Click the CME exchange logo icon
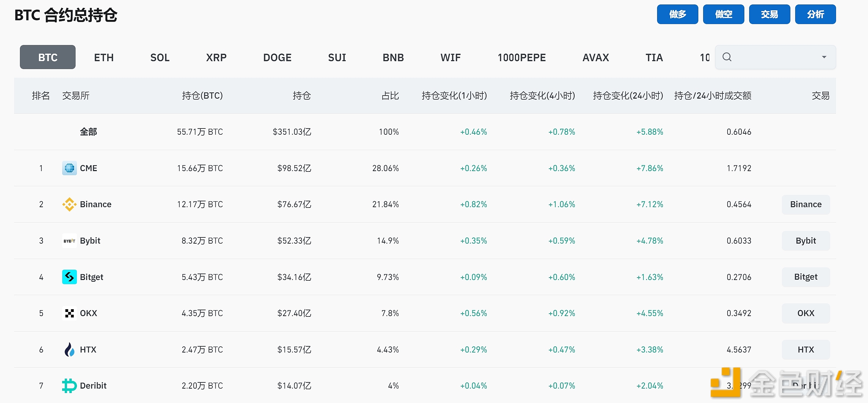868x403 pixels. click(69, 168)
